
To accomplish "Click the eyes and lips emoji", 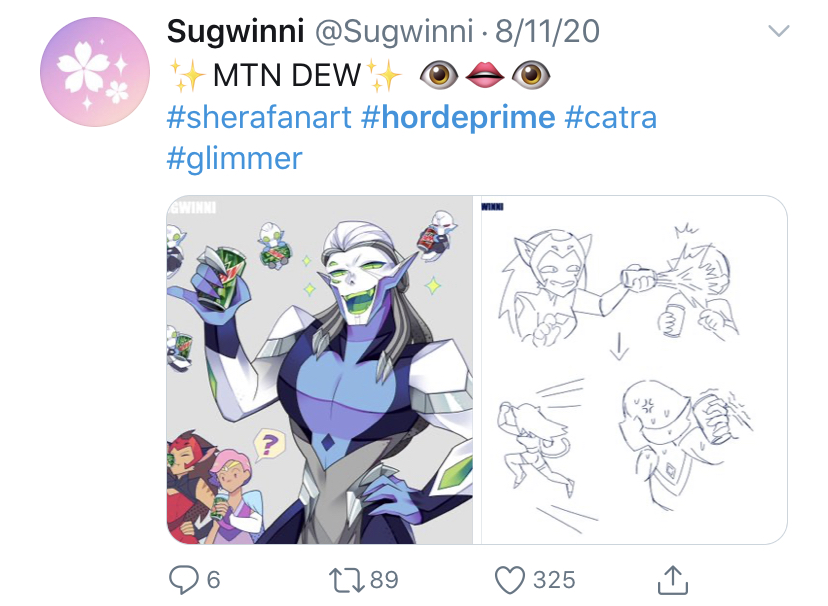I will 485,74.
